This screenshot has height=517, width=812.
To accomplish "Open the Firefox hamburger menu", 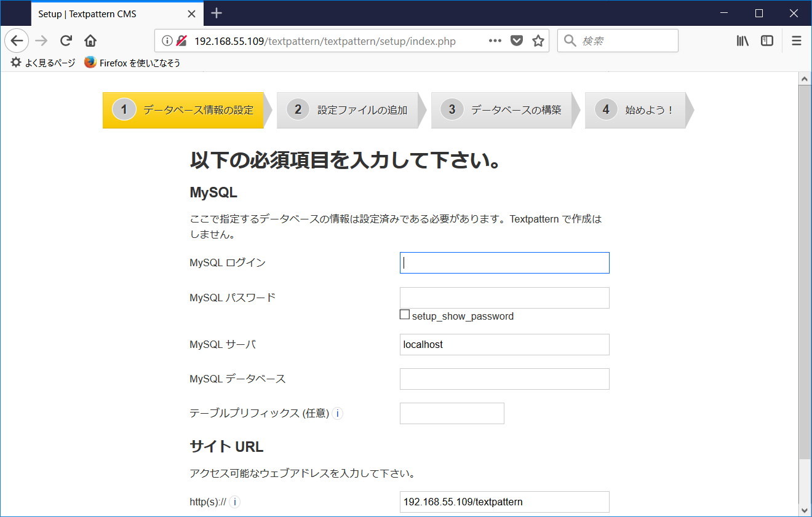I will [x=796, y=41].
